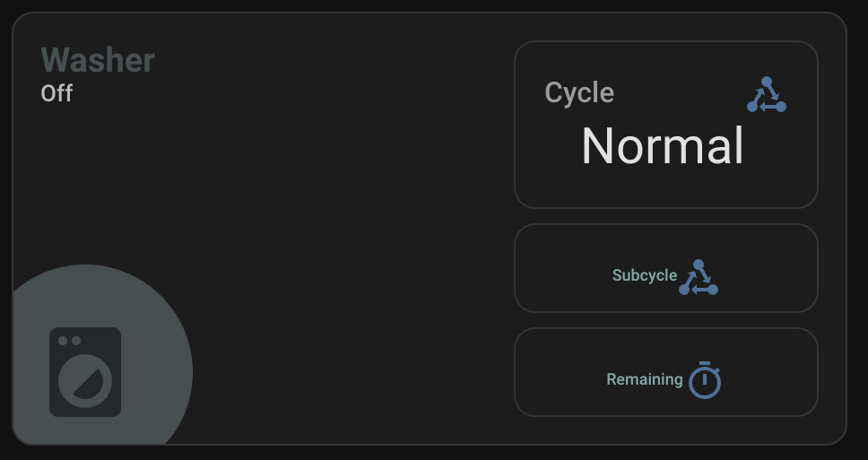Click the empty left side of the Remaining card
This screenshot has width=868, height=460.
556,373
